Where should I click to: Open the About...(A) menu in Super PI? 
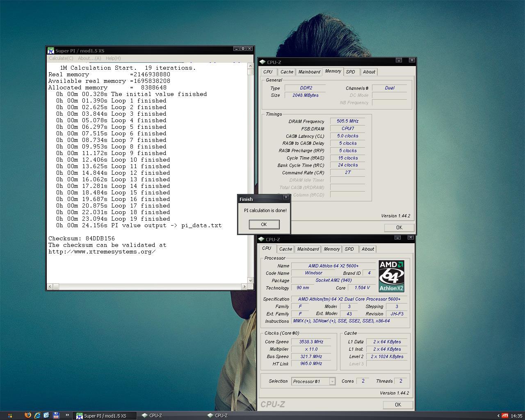(89, 58)
